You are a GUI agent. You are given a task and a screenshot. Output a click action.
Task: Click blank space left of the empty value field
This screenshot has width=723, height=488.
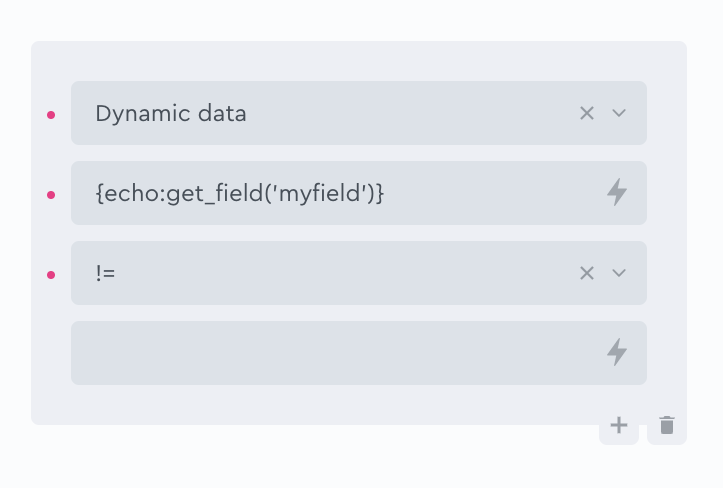tap(51, 353)
